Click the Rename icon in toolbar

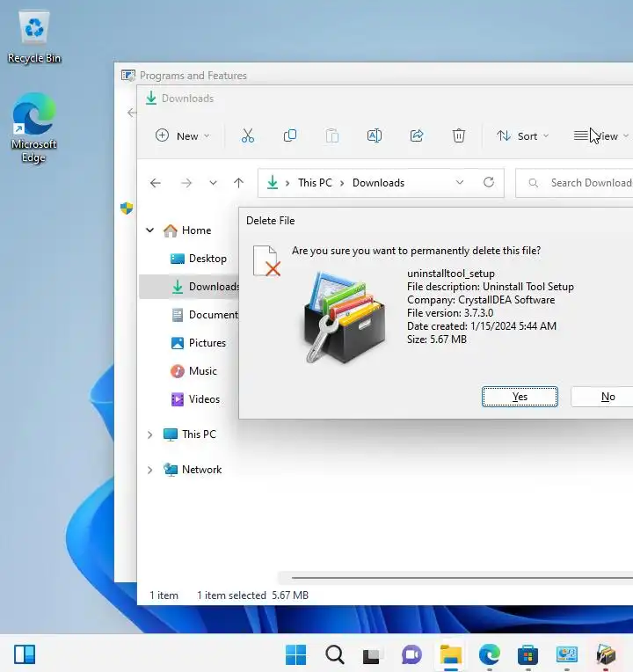pos(375,135)
